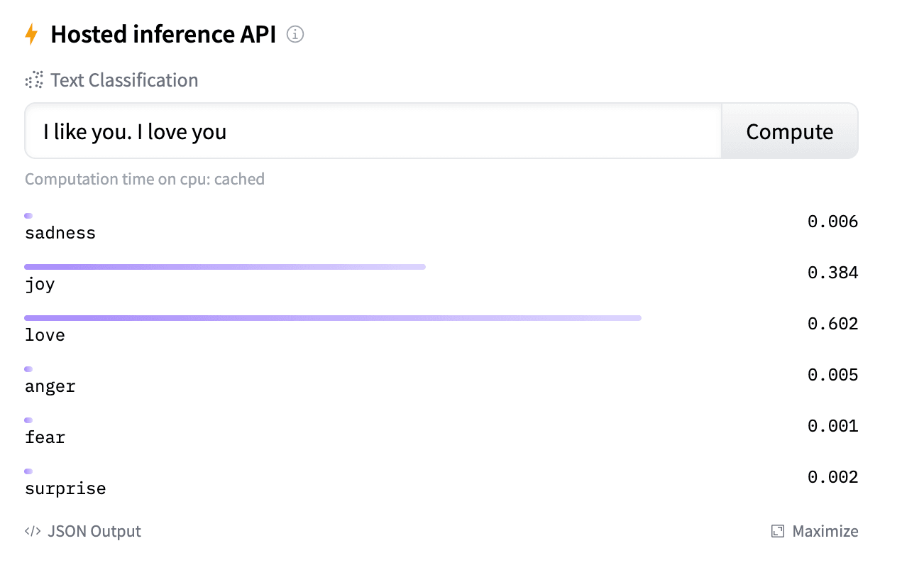924x585 pixels.
Task: Click the Compute button
Action: [790, 131]
